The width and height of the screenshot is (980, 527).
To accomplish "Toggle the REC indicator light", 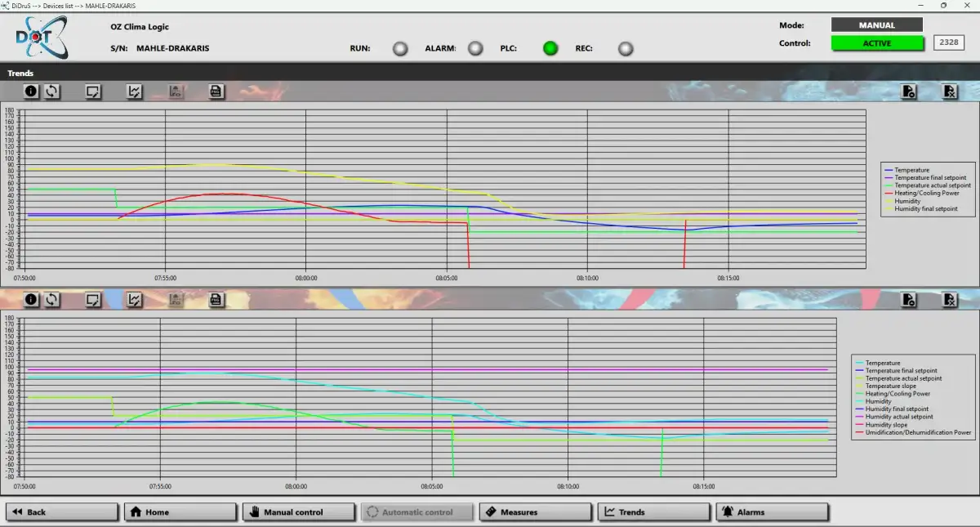I will point(626,49).
